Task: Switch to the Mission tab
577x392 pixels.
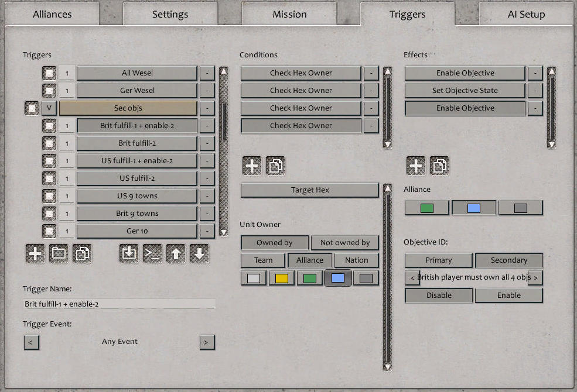Action: [x=289, y=14]
